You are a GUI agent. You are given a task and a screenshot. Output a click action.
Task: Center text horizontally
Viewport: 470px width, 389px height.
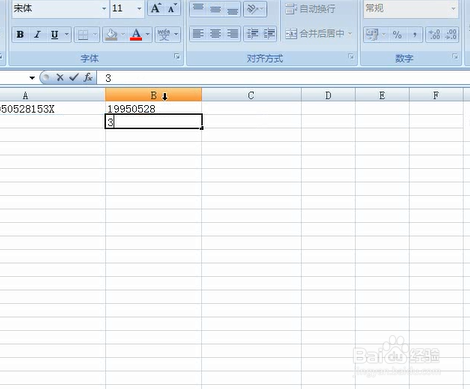[x=215, y=34]
